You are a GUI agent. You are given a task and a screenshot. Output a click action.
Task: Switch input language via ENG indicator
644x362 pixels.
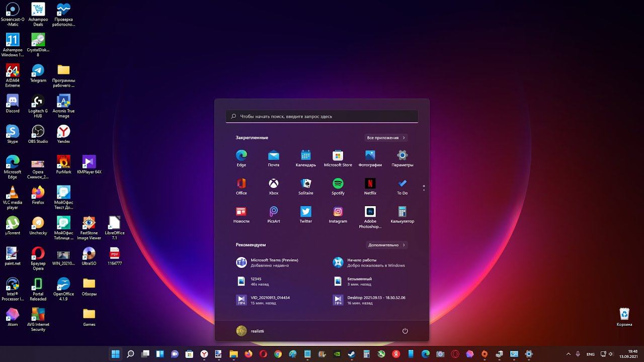pos(591,354)
